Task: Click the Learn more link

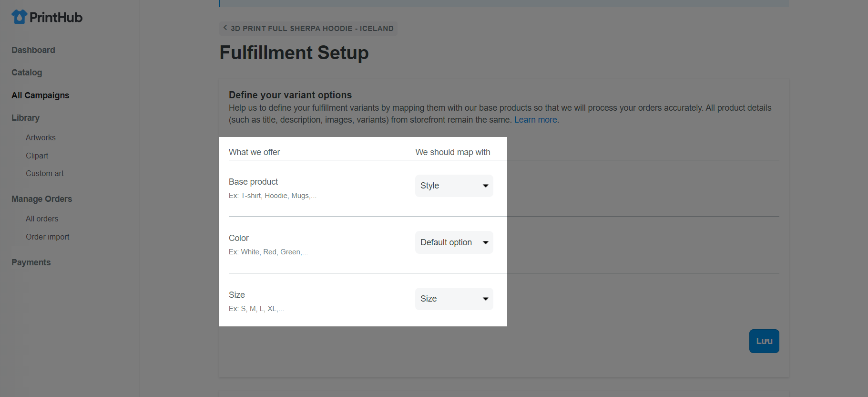Action: pyautogui.click(x=536, y=120)
